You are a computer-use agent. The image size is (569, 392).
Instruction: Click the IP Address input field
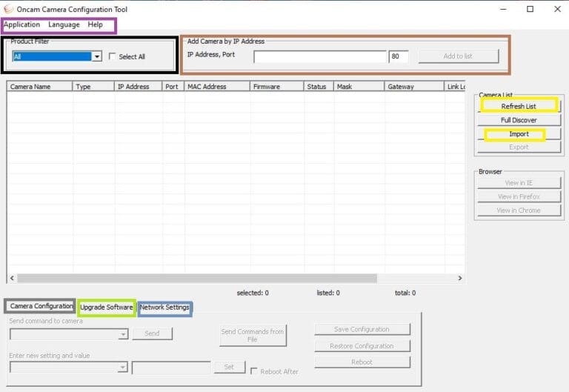(319, 56)
